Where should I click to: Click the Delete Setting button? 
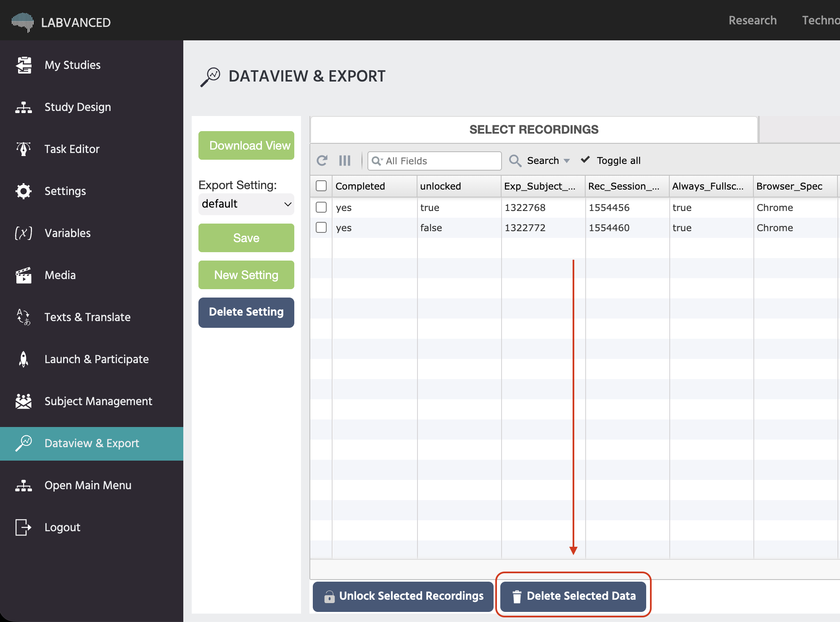(x=246, y=312)
